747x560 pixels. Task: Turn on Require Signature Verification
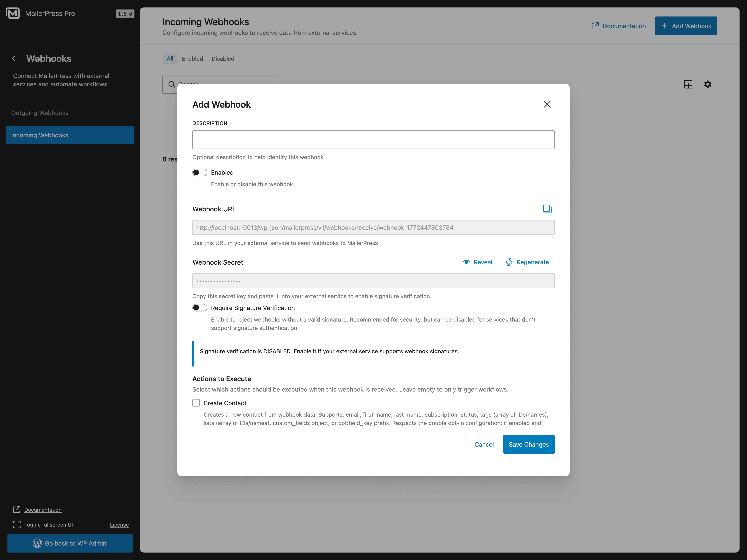(200, 308)
